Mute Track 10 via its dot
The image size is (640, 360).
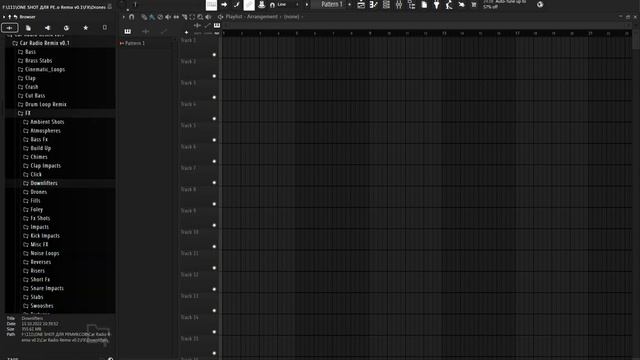pyautogui.click(x=214, y=247)
